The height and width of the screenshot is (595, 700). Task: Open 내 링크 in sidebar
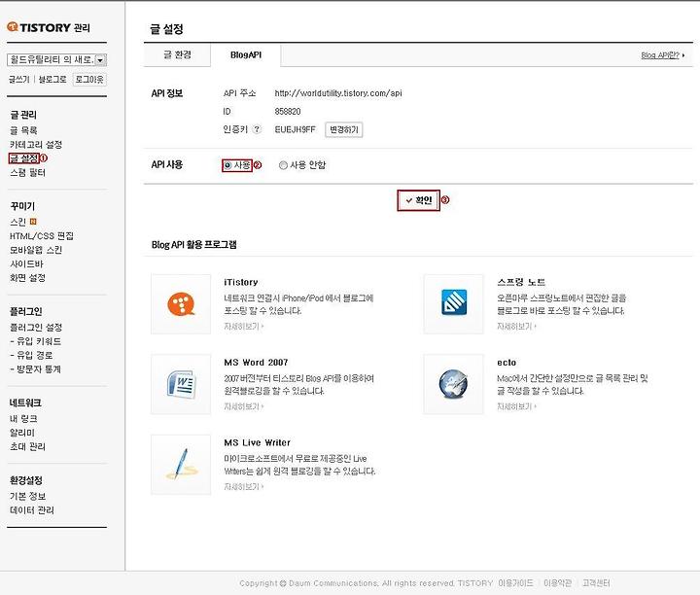23,419
